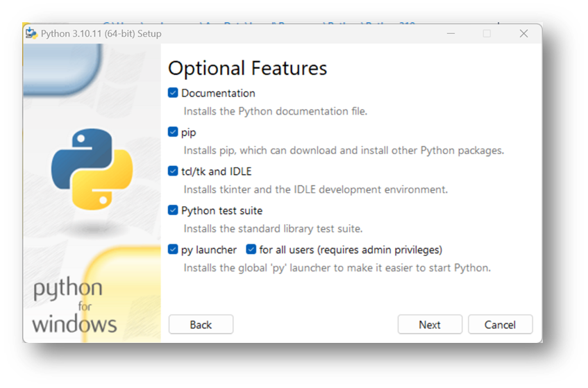Toggle the tcl/tk and IDLE checkbox

coord(174,171)
